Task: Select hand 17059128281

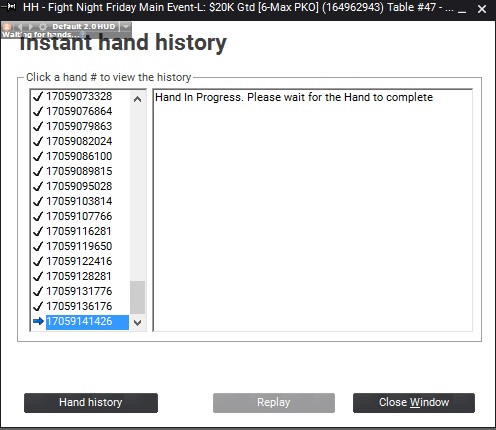Action: (79, 276)
